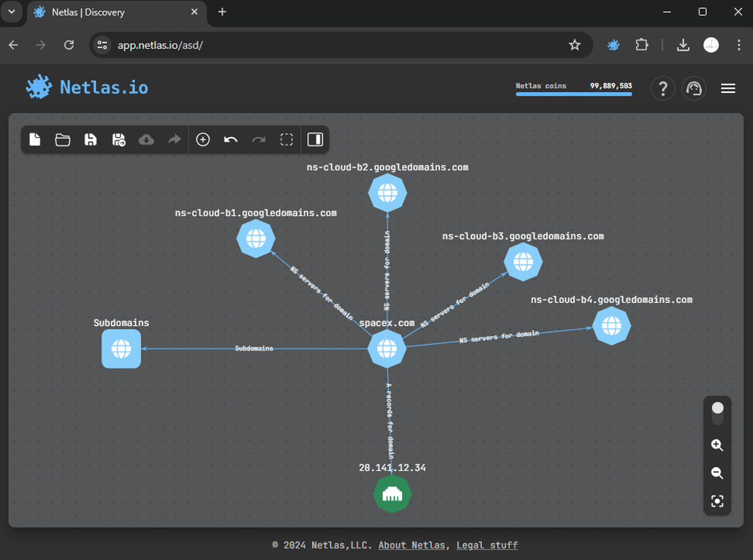753x560 pixels.
Task: Select the spacex.com node
Action: coord(387,348)
